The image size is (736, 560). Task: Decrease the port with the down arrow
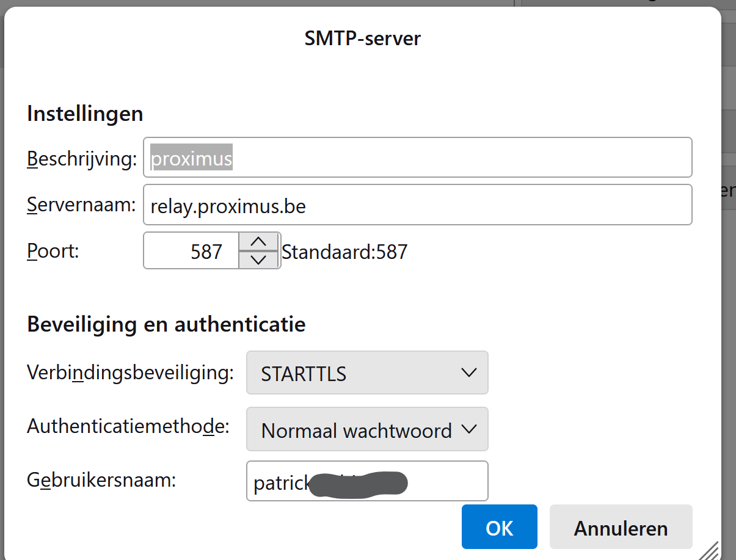259,260
